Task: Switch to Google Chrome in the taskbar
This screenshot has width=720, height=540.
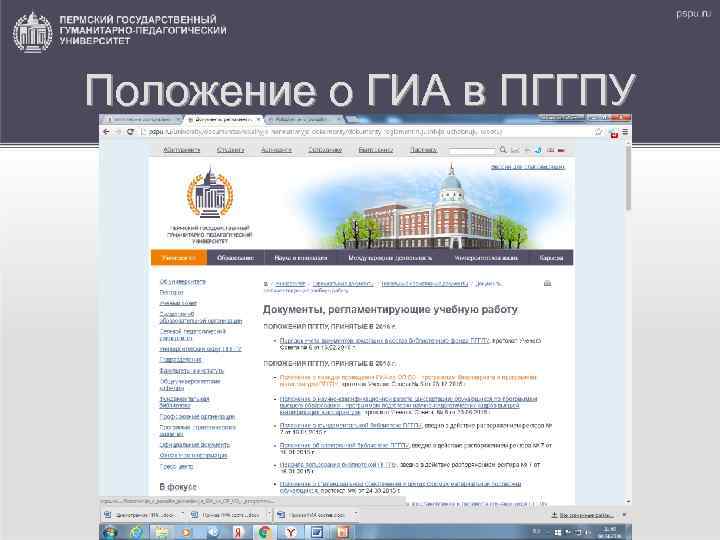Action: pyautogui.click(x=264, y=532)
